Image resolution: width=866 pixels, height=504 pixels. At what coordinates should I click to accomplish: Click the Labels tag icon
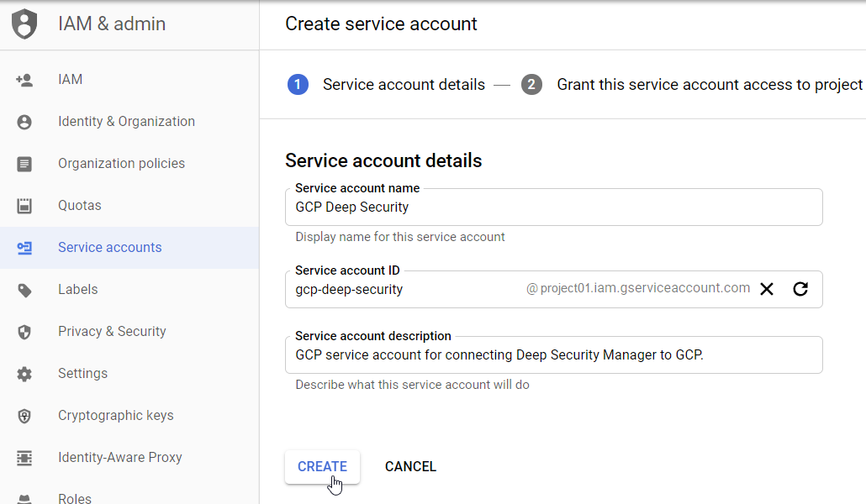coord(24,289)
